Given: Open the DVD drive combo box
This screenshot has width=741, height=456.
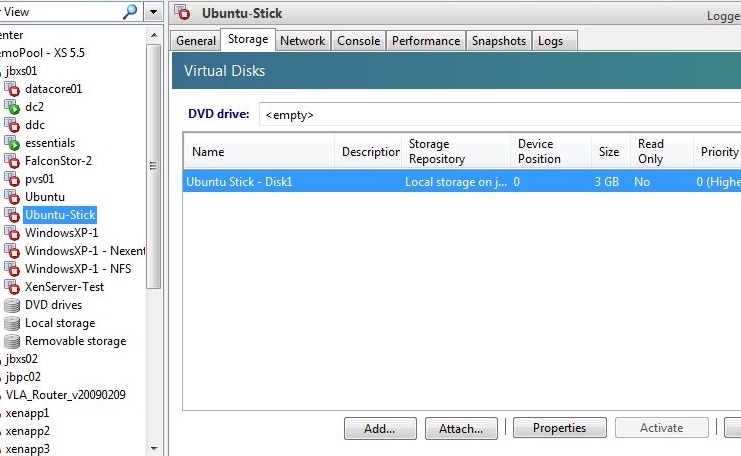Looking at the screenshot, I should tap(500, 114).
